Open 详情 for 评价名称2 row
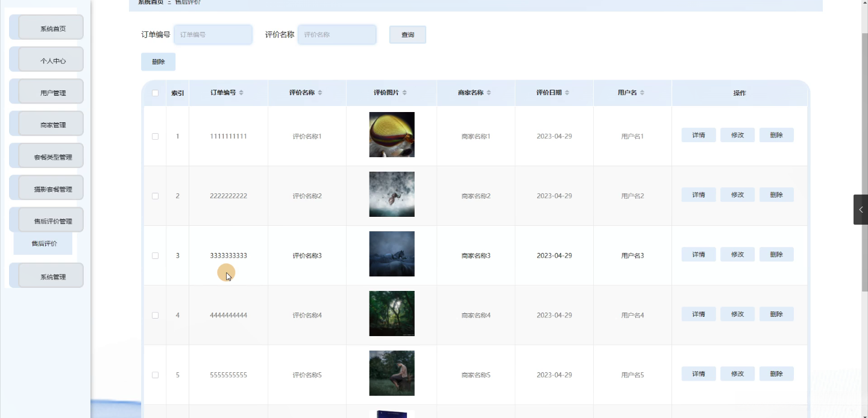The height and width of the screenshot is (418, 868). (699, 195)
